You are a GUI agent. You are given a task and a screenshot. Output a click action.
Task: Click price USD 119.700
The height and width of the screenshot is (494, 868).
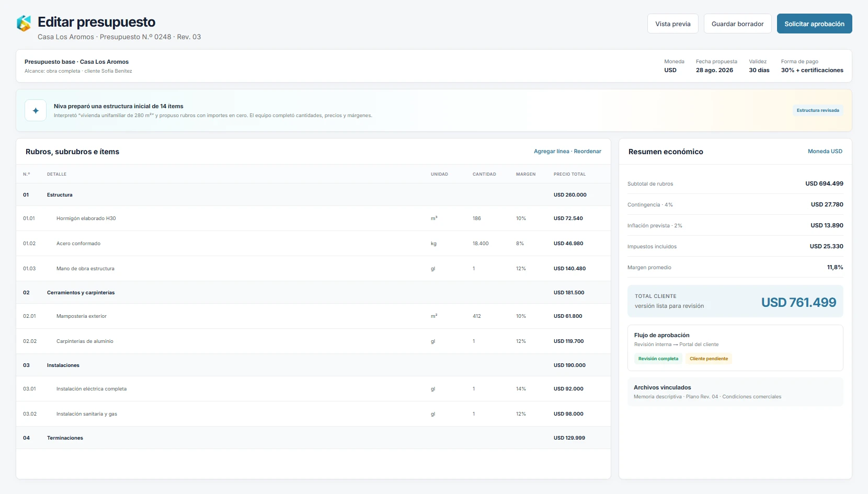(x=568, y=341)
